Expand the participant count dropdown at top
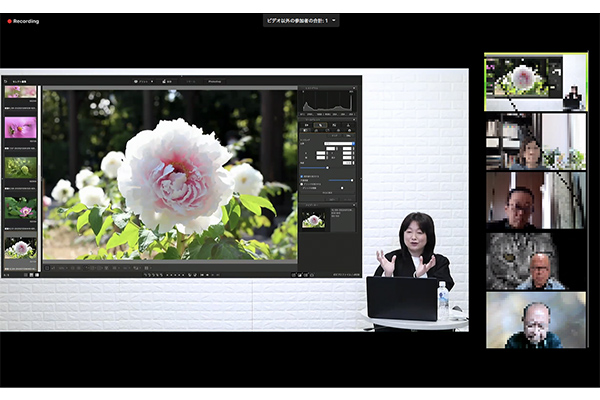Image resolution: width=600 pixels, height=400 pixels. [x=301, y=20]
